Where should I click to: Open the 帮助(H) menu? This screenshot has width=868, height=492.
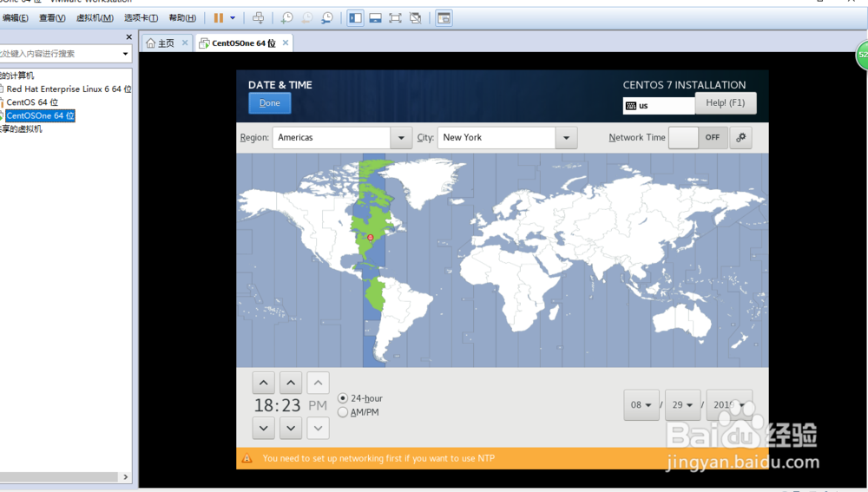pos(182,18)
